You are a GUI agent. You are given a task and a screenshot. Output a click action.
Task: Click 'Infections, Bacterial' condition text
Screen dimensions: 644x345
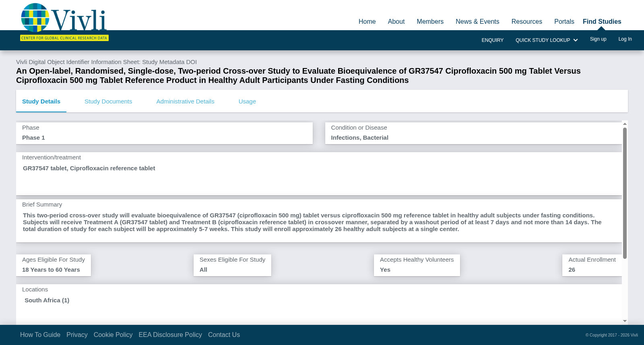tap(359, 138)
